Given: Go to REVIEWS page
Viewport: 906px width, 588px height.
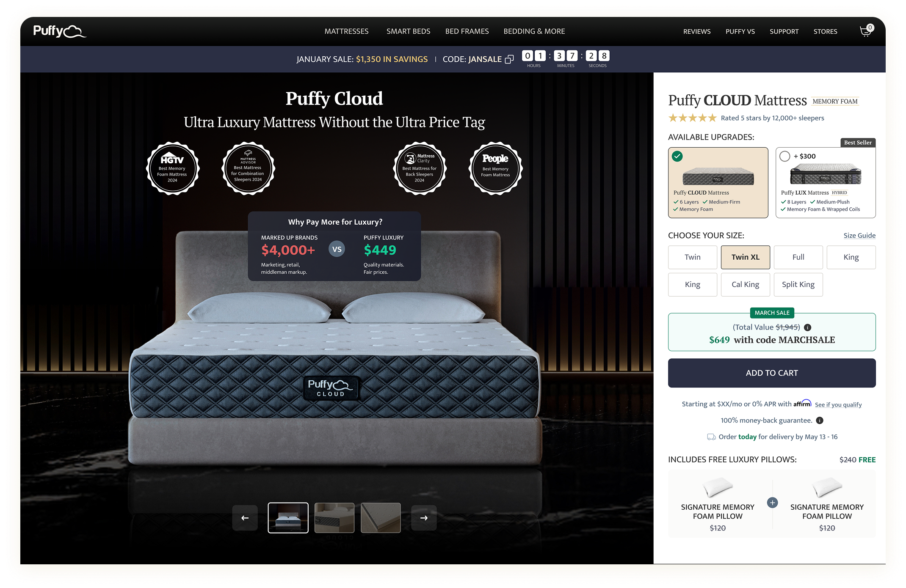Looking at the screenshot, I should tap(697, 32).
